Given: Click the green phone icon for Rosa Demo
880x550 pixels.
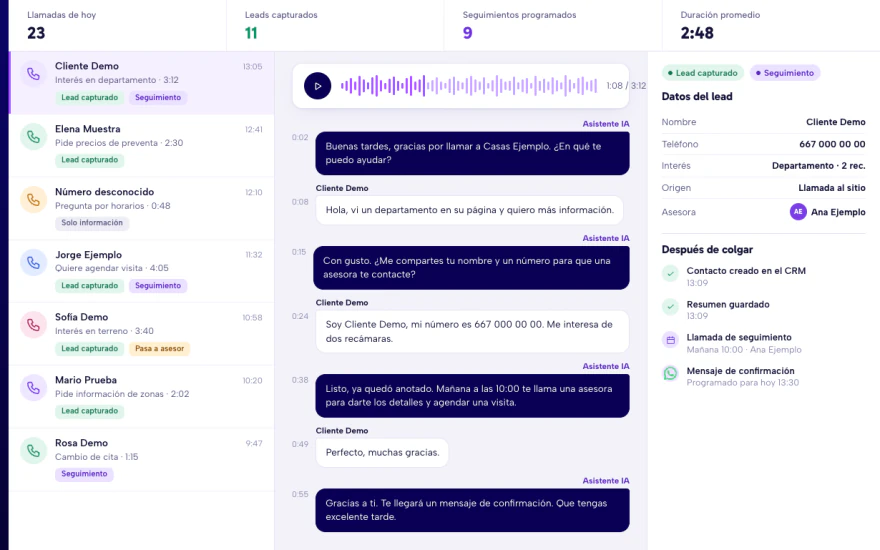Looking at the screenshot, I should coord(33,451).
